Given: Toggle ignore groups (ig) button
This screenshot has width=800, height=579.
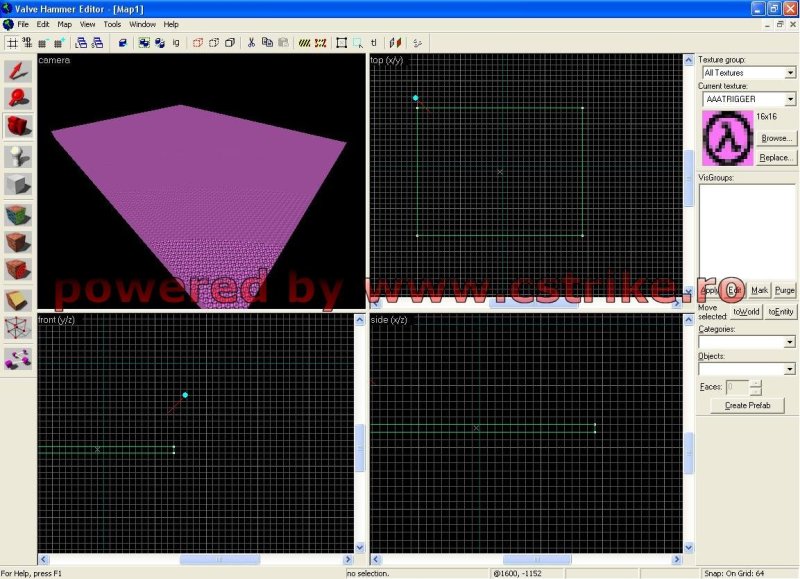Looking at the screenshot, I should click(176, 43).
